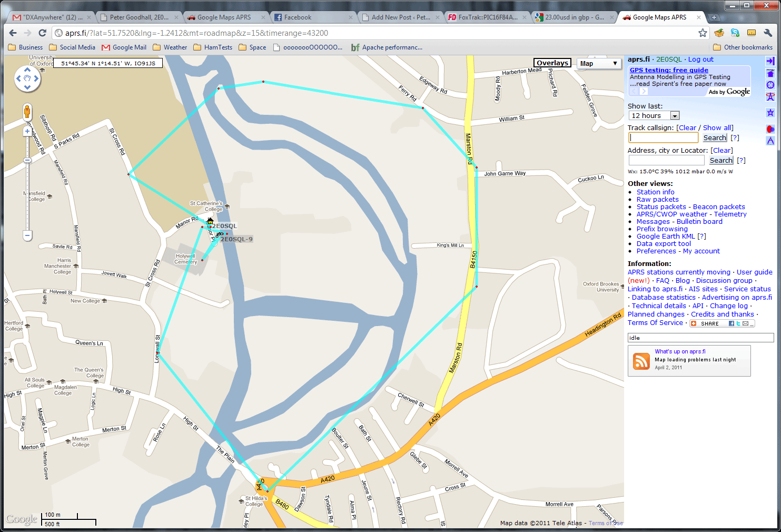The height and width of the screenshot is (532, 781).
Task: Click the antenna tower icon in sidebar
Action: click(770, 96)
